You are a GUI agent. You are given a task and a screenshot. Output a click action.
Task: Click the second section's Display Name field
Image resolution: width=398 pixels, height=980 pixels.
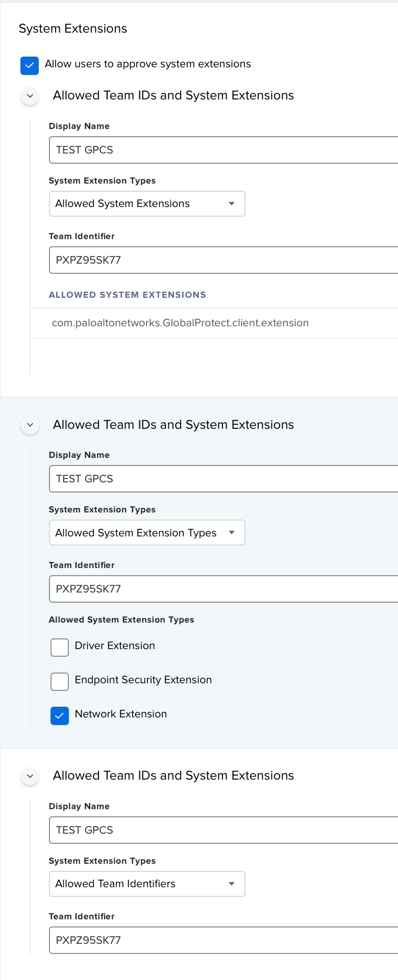click(223, 479)
